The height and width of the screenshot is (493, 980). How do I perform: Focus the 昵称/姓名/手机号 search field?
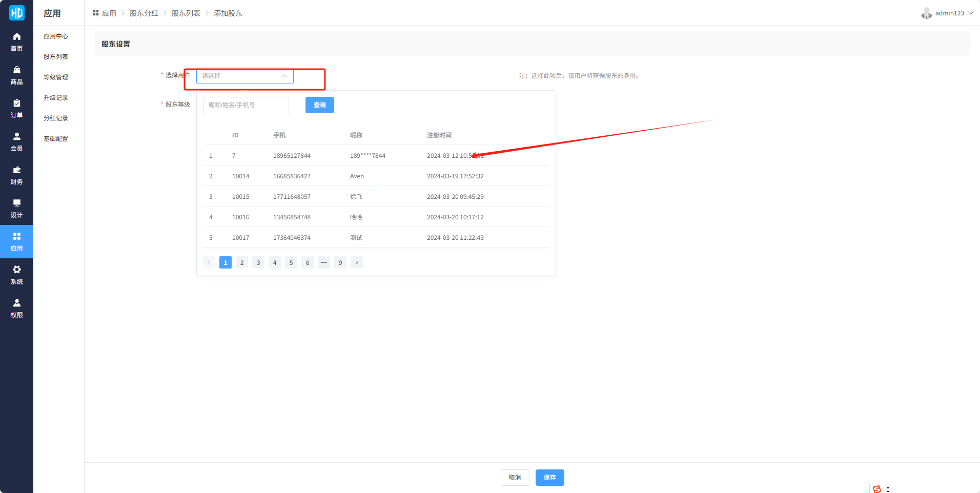tap(246, 105)
